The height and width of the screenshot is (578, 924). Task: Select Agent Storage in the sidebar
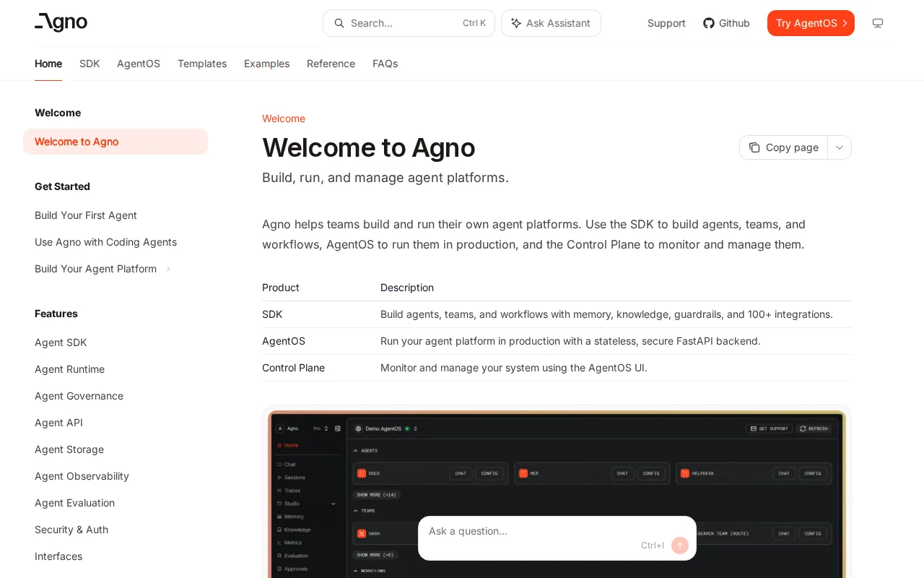[x=69, y=449]
